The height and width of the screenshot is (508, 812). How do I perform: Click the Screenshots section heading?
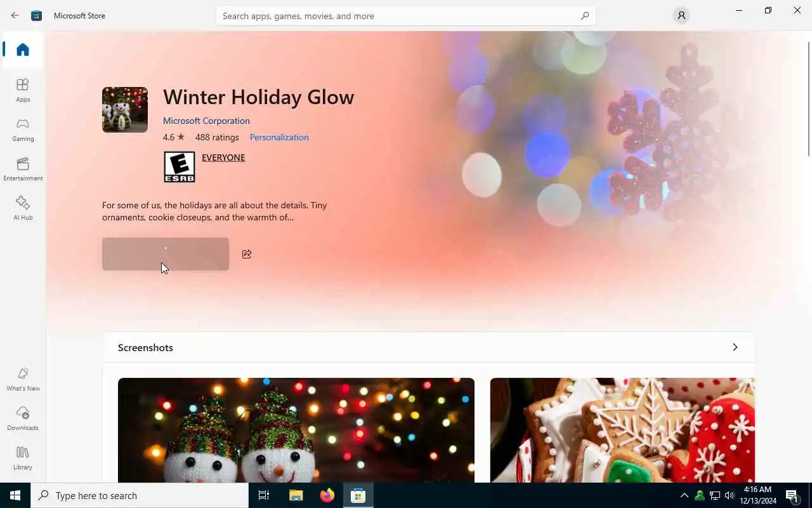click(145, 347)
